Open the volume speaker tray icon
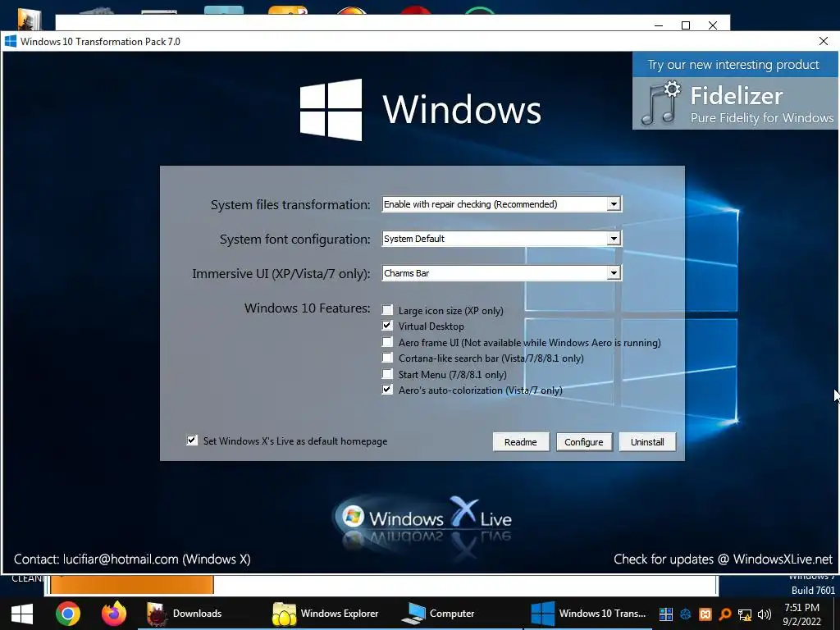This screenshot has width=840, height=630. [765, 614]
